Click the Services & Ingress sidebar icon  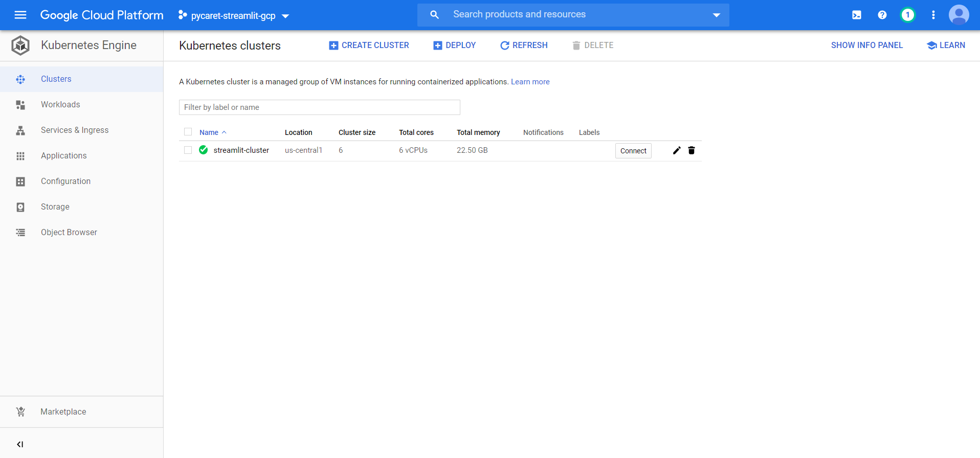click(20, 130)
